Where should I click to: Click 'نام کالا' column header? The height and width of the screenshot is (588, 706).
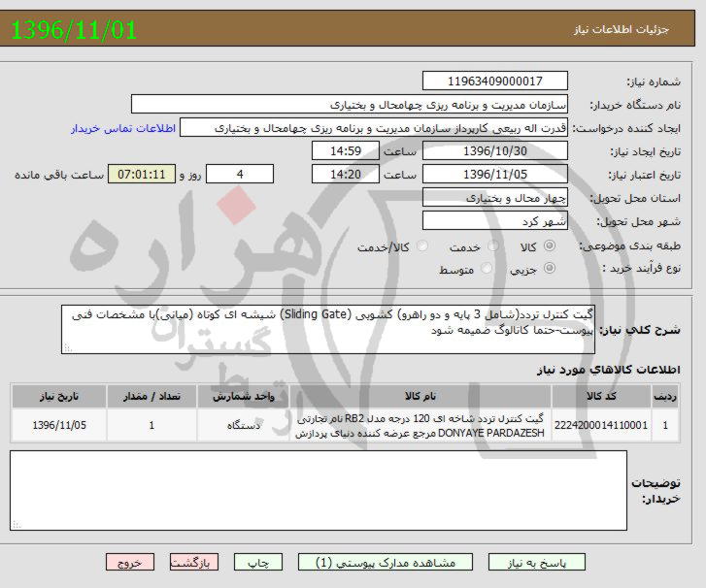click(x=420, y=396)
